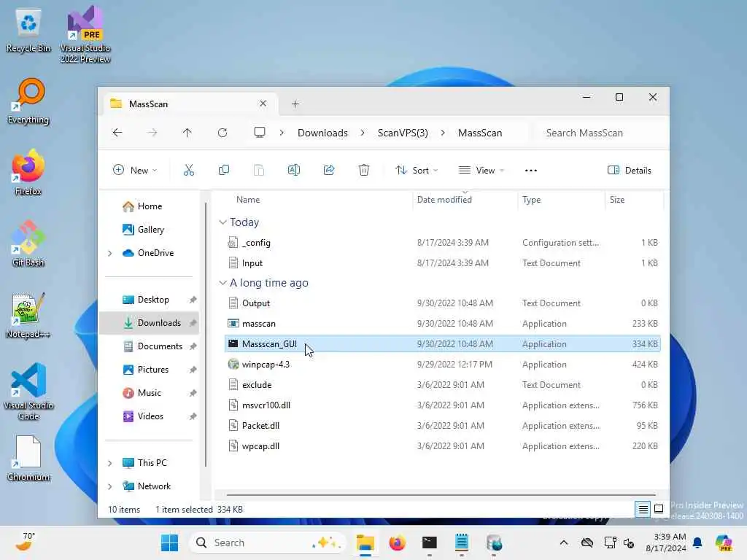Go back with the left arrow
The height and width of the screenshot is (560, 747).
117,133
